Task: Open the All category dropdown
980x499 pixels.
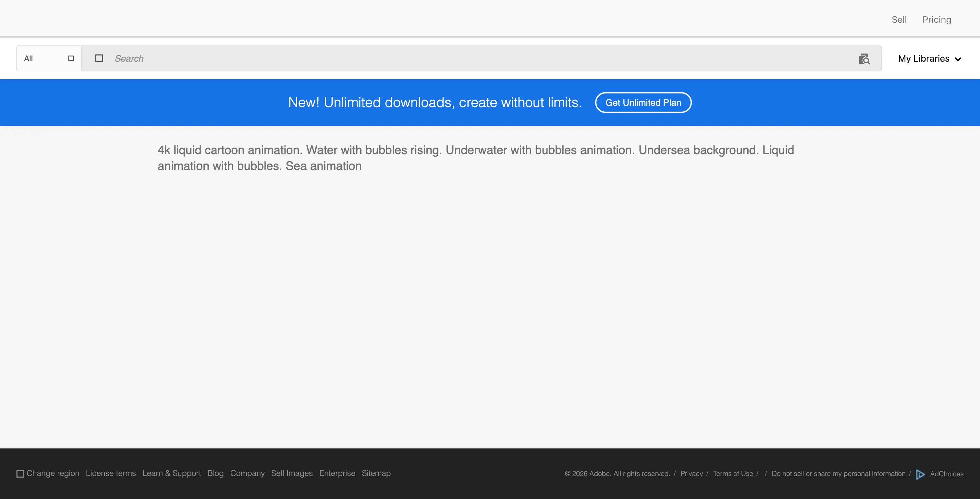Action: click(x=49, y=58)
